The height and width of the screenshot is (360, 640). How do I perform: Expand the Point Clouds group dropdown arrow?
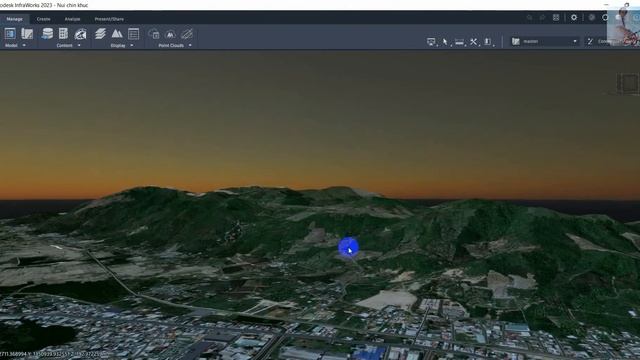click(x=190, y=45)
